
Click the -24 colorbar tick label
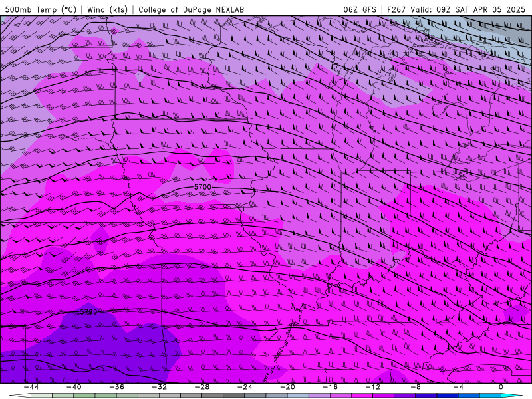pos(245,387)
